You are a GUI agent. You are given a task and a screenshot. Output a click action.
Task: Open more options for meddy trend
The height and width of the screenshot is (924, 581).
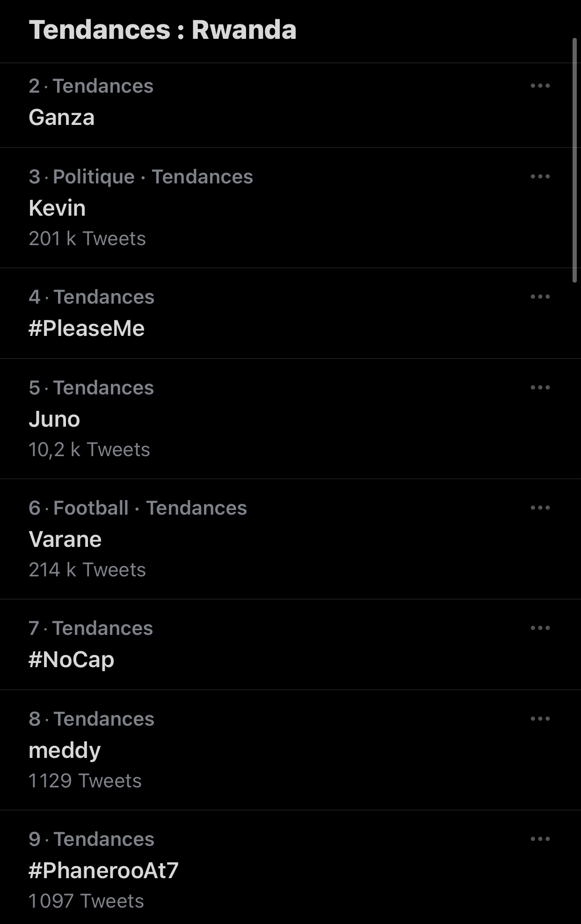click(x=540, y=719)
